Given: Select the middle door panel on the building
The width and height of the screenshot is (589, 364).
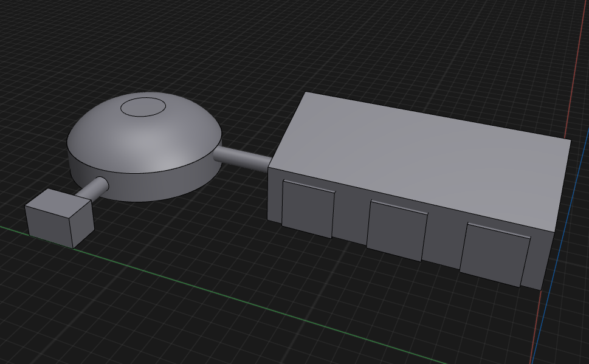Looking at the screenshot, I should point(397,231).
